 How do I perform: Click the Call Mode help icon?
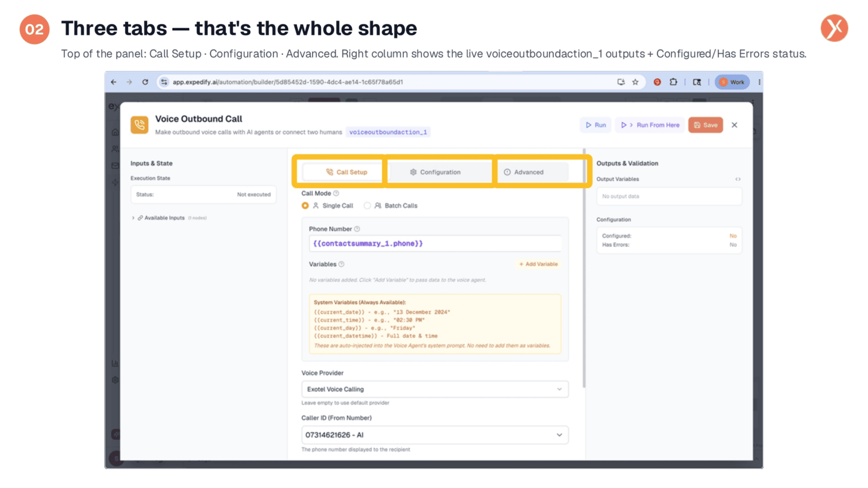tap(336, 193)
